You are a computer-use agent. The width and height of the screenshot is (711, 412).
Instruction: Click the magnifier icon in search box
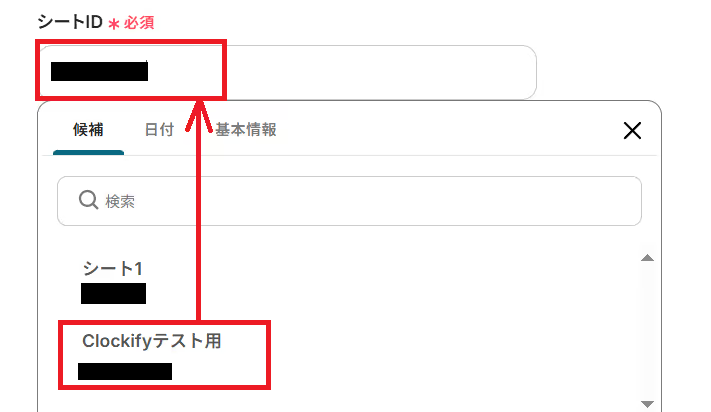tap(88, 200)
